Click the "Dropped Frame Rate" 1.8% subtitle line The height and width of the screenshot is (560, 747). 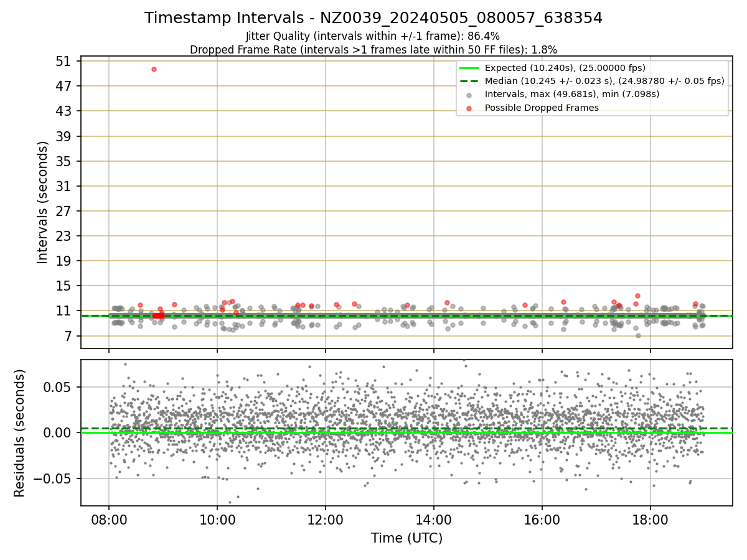(x=374, y=50)
